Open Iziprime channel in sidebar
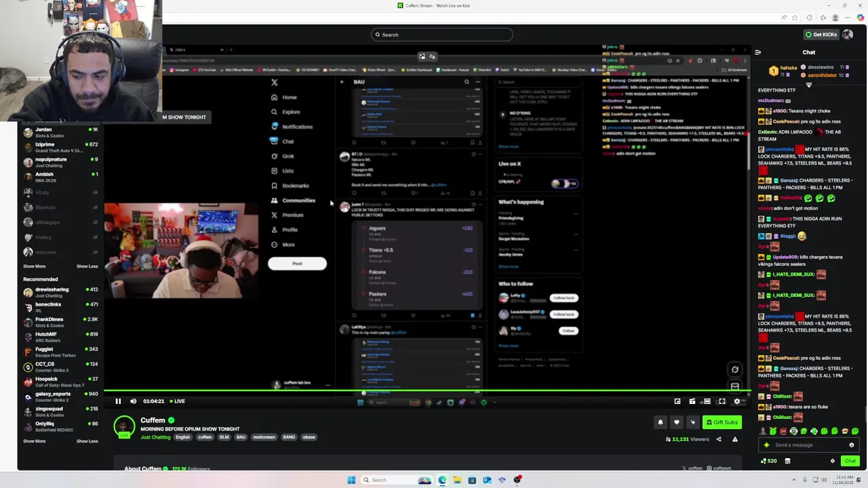868x488 pixels. click(x=61, y=147)
